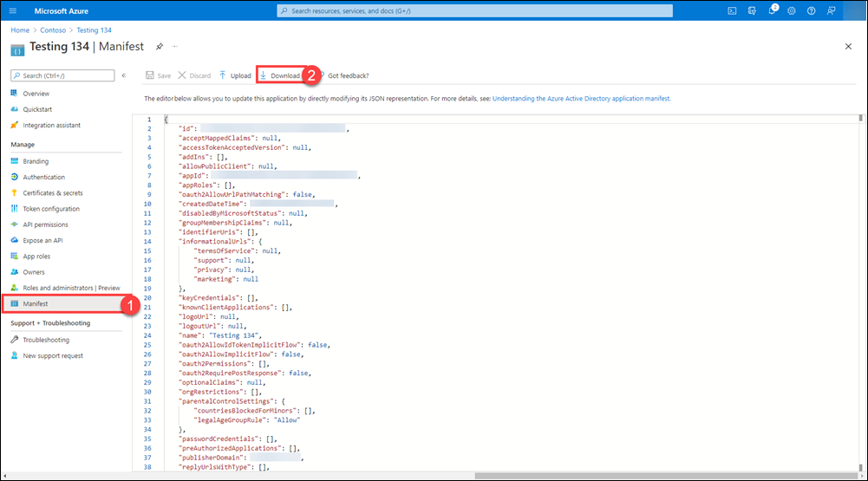
Task: Launch Cloud Shell from the top bar
Action: click(732, 10)
